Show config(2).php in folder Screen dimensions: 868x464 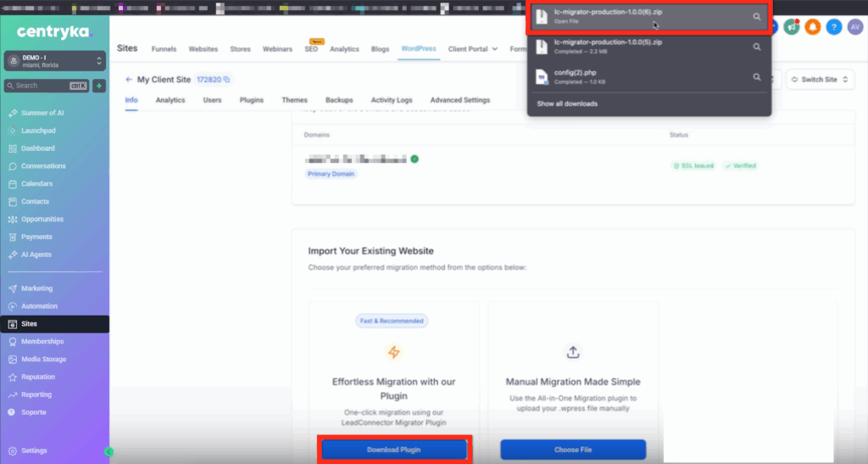[x=756, y=77]
